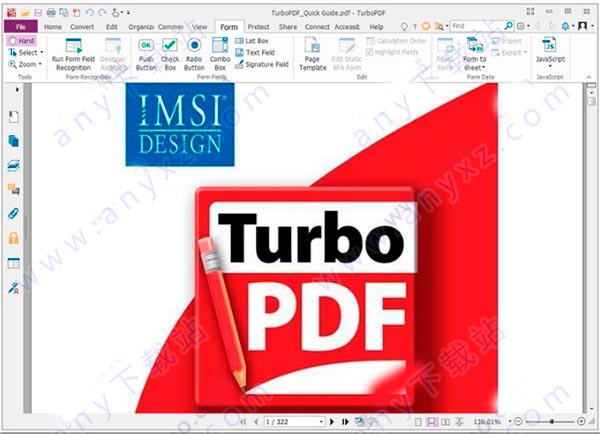This screenshot has width=600, height=434.
Task: Add a Combo Box form field
Action: [220, 54]
